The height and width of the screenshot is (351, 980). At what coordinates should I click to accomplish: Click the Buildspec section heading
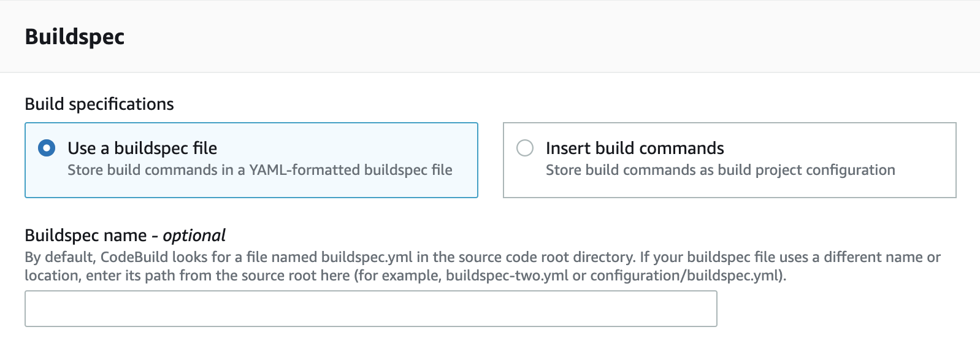[75, 37]
